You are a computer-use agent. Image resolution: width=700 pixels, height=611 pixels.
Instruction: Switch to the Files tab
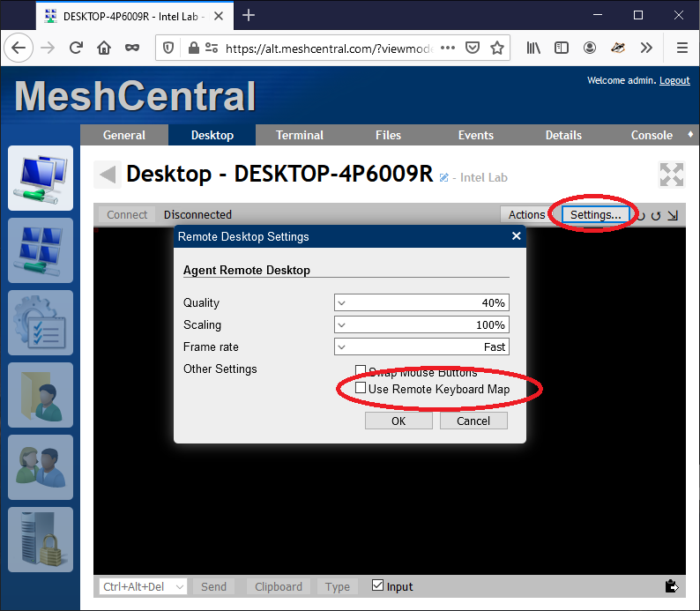coord(388,135)
